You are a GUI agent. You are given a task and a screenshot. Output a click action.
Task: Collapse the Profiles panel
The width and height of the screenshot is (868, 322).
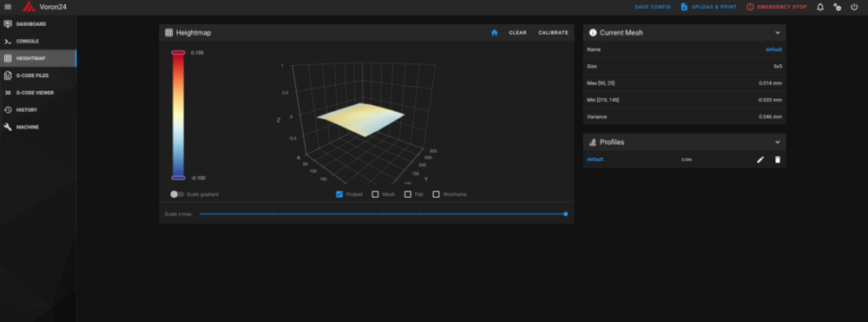pyautogui.click(x=777, y=142)
